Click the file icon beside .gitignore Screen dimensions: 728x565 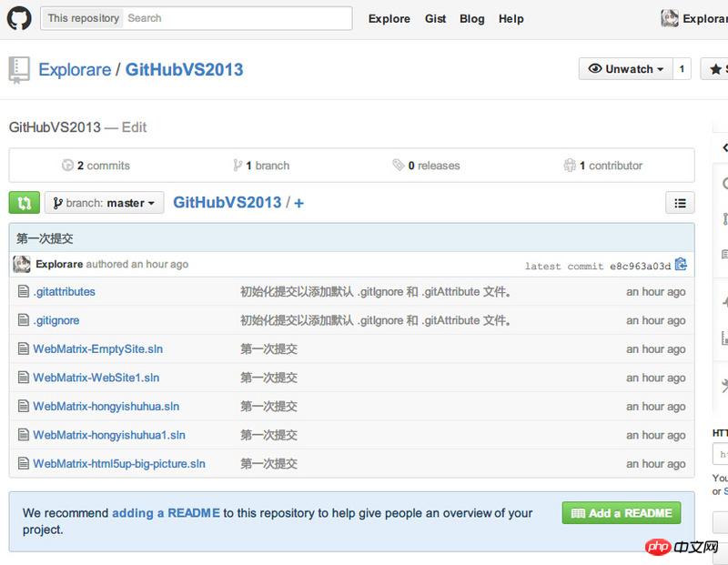click(24, 320)
